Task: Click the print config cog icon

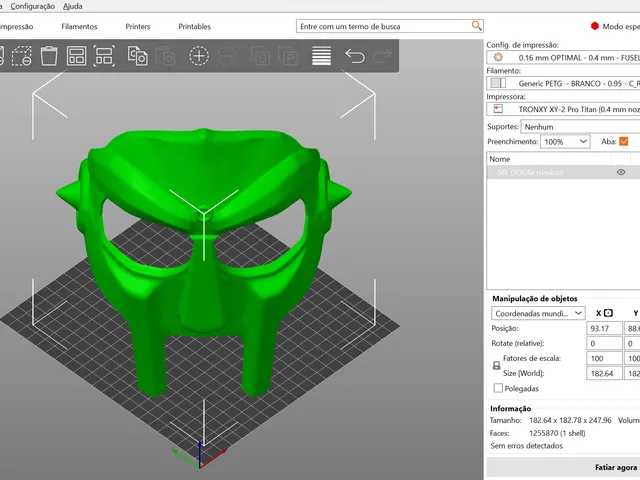Action: click(498, 58)
